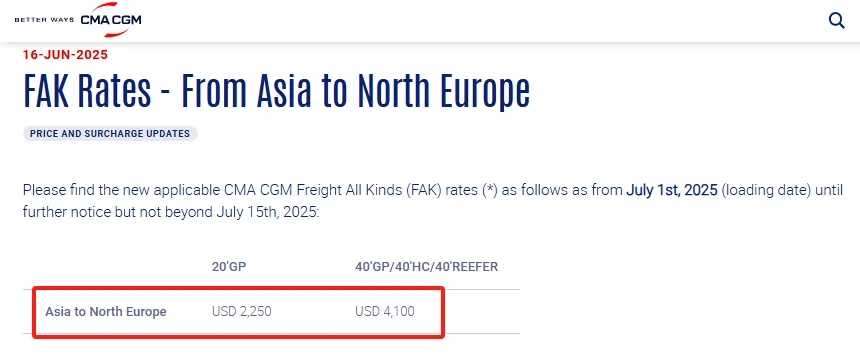Click the PRICE AND SURCHARGE UPDATES tag
This screenshot has width=860, height=362.
[110, 133]
